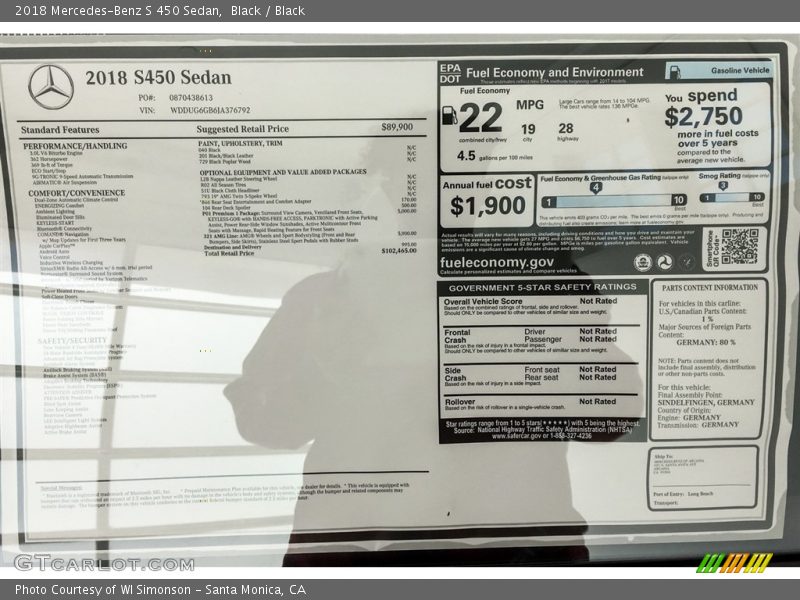Click the 'Port of Entry: Long Beach' line
Viewport: 800px width, 600px height.
(x=683, y=494)
